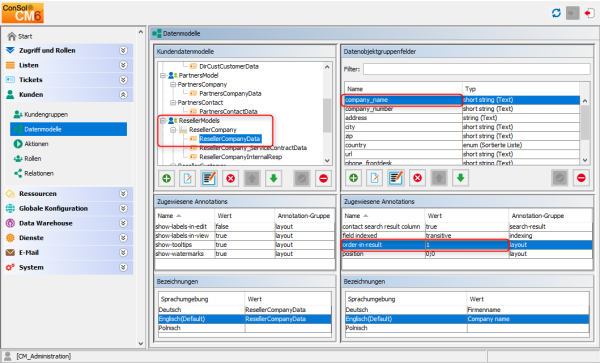This screenshot has width=600, height=363.
Task: Click the ConSol CM6 logo
Action: [23, 13]
